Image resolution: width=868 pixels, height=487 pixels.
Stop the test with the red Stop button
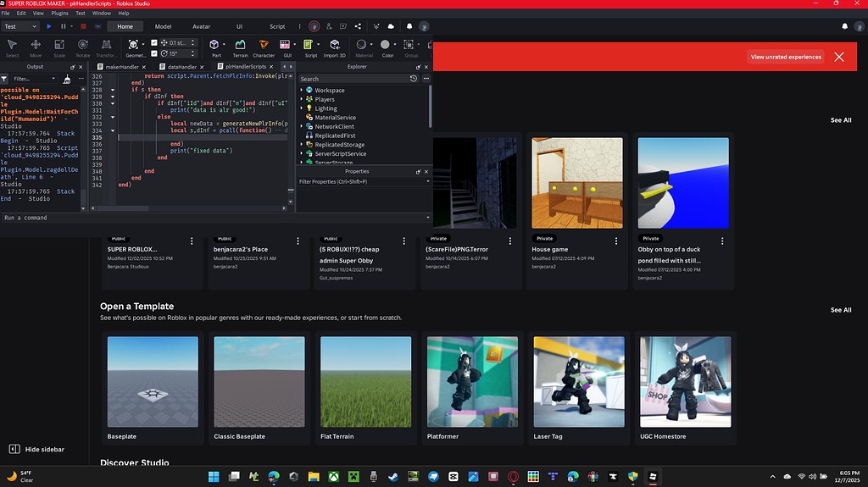click(83, 26)
